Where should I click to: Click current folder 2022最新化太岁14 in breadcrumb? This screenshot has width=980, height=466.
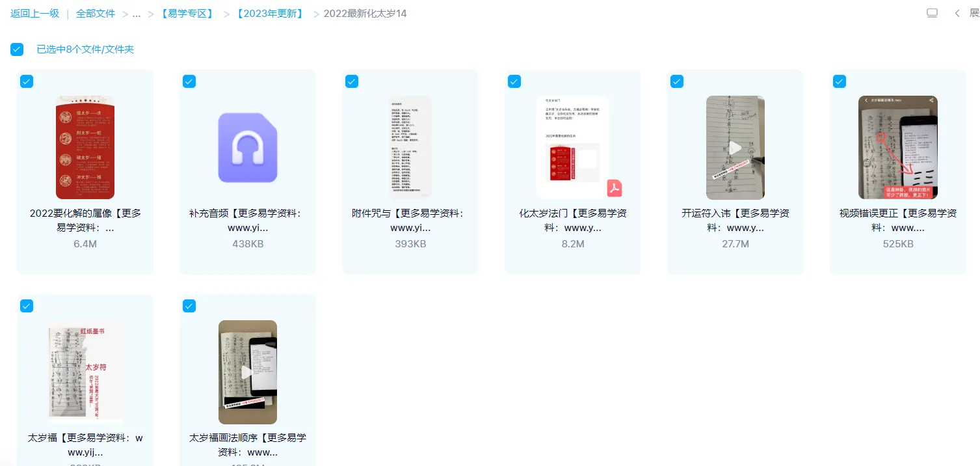click(x=365, y=13)
